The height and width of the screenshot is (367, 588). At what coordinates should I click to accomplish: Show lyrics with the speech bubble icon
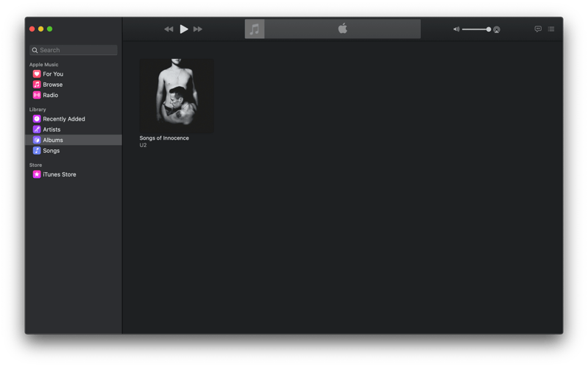[x=538, y=29]
